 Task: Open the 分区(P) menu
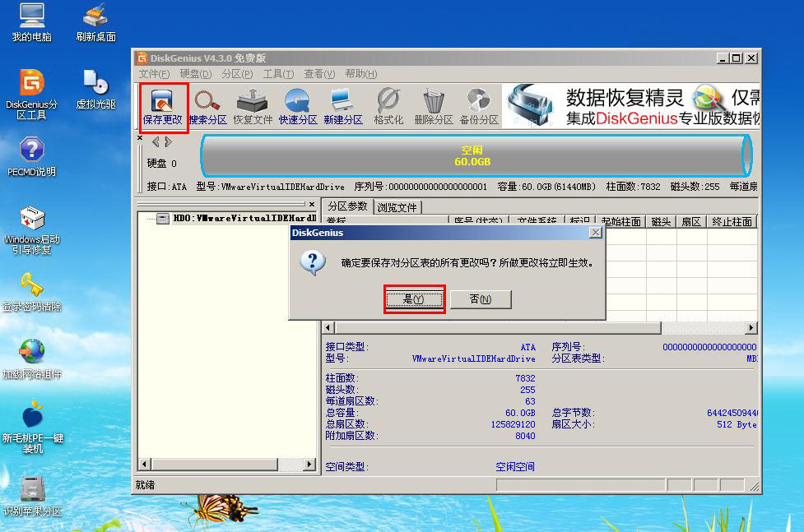tap(237, 74)
